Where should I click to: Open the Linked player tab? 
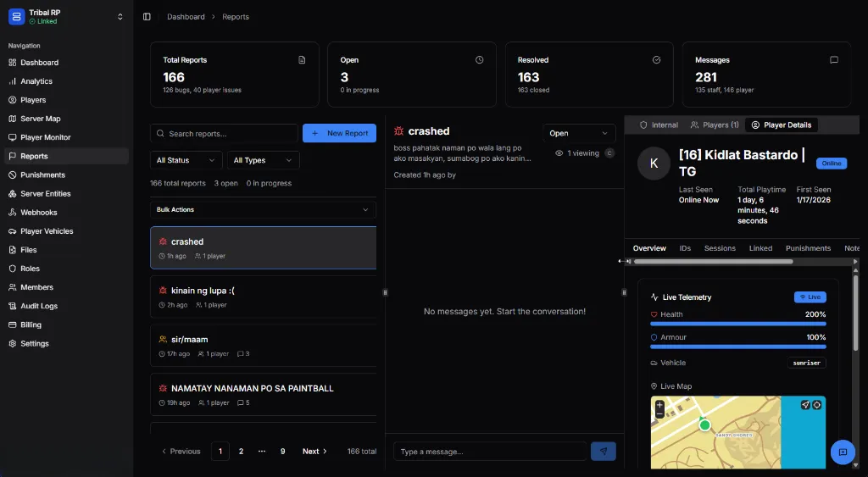coord(760,248)
